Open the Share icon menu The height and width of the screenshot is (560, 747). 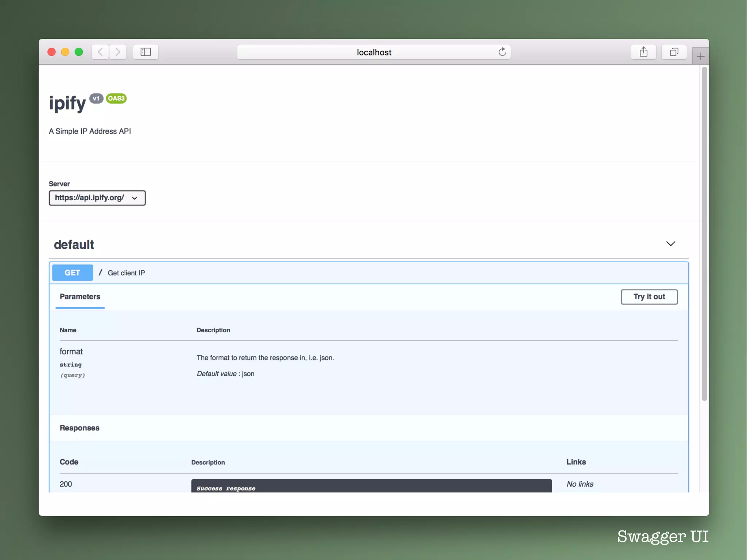[x=643, y=52]
